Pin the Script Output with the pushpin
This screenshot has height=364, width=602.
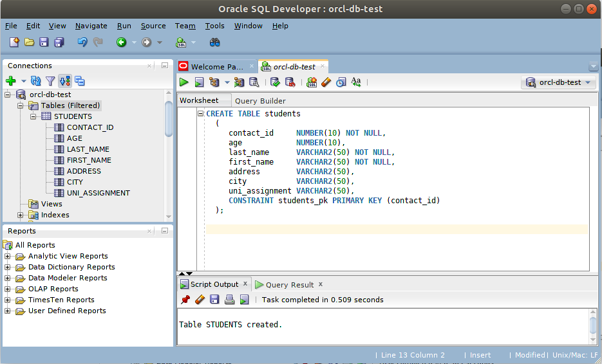(185, 300)
